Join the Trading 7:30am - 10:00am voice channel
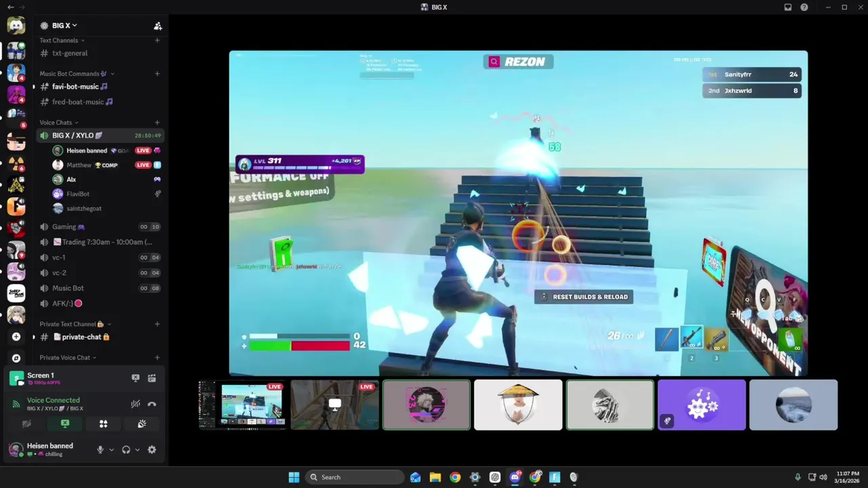This screenshot has width=868, height=488. tap(100, 242)
